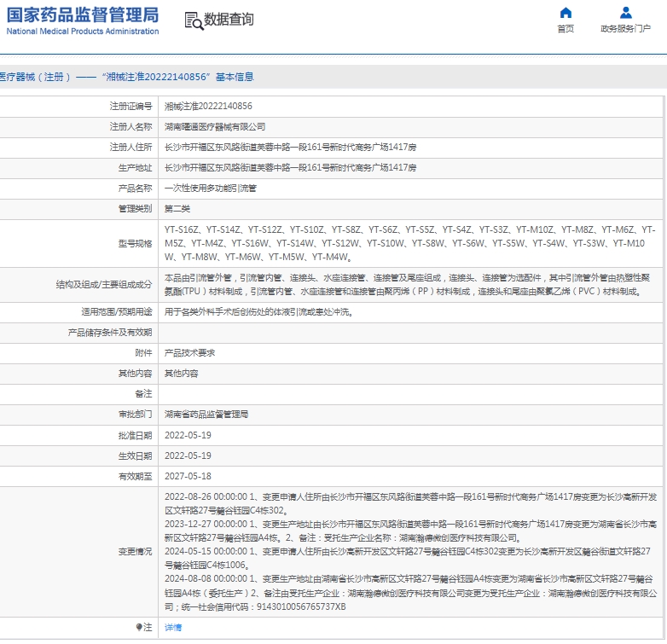667x644 pixels.
Task: Click the 变更情况 row label
Action: (x=135, y=551)
